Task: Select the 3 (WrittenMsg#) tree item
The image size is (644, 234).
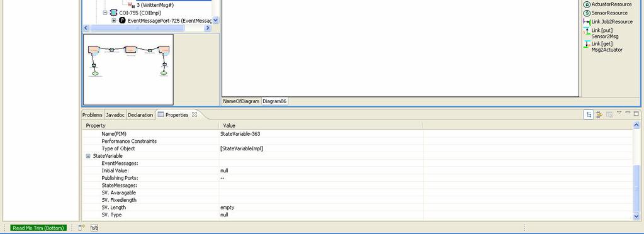Action: point(155,5)
